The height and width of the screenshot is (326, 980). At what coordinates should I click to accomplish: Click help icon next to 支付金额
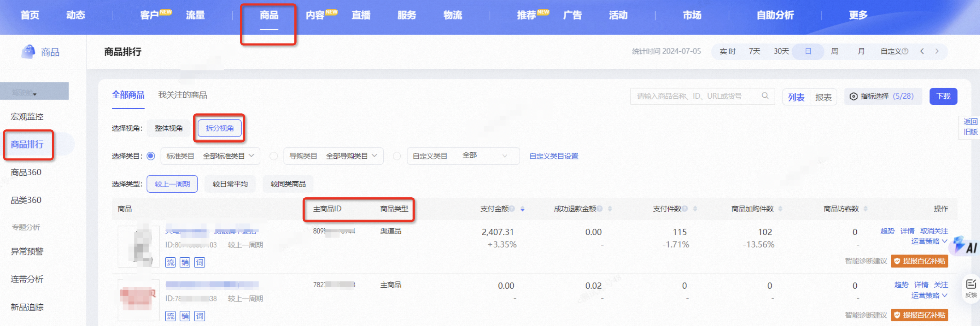[512, 209]
